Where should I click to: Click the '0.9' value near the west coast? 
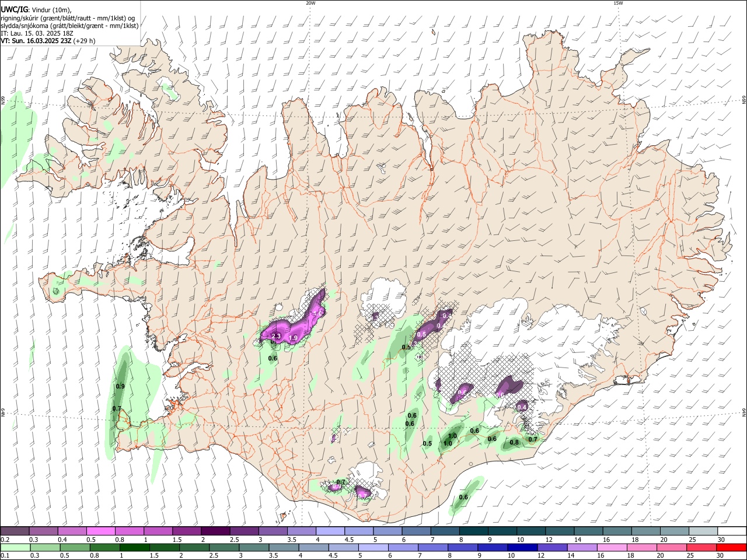pyautogui.click(x=120, y=386)
